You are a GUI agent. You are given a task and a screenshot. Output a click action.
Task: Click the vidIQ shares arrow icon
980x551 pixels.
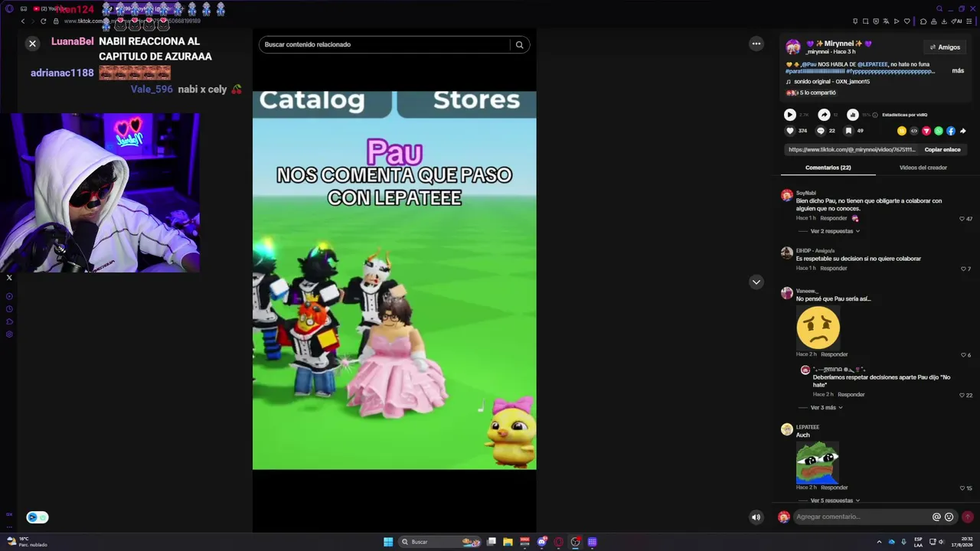pos(824,115)
